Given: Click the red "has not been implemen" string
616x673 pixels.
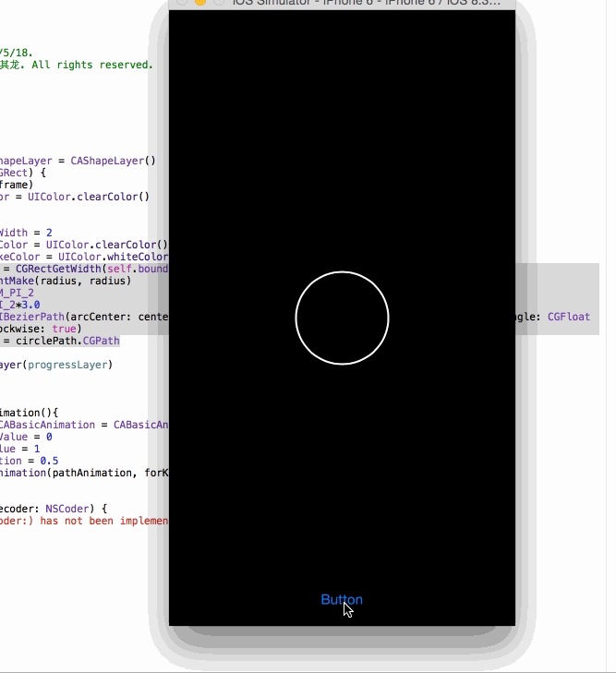Looking at the screenshot, I should point(103,522).
